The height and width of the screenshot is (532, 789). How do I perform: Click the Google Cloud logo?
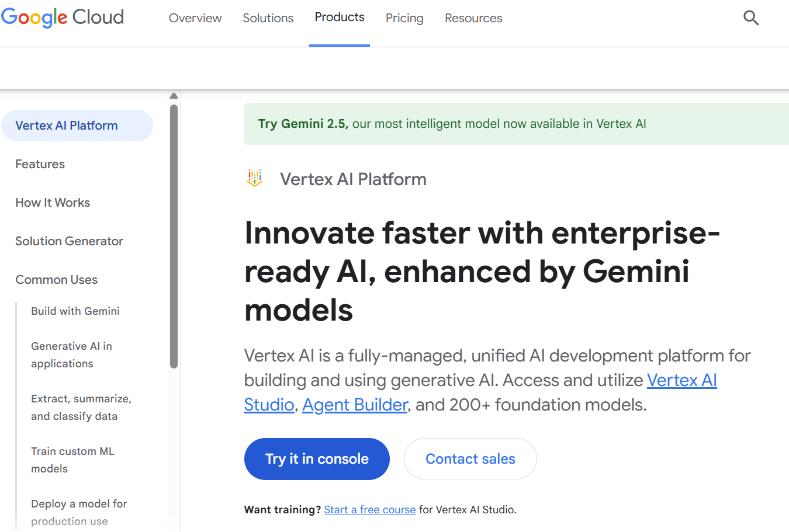[63, 18]
